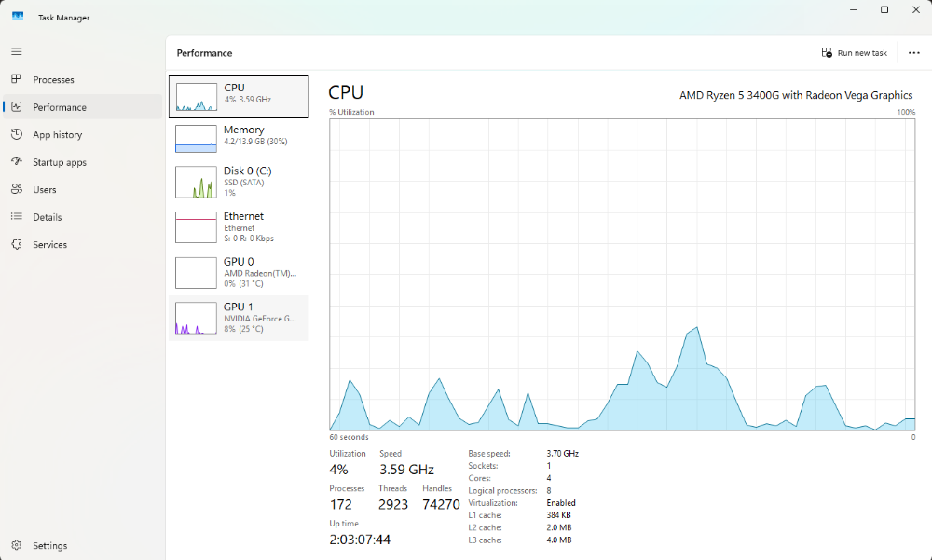Click the App history clock icon

[17, 134]
